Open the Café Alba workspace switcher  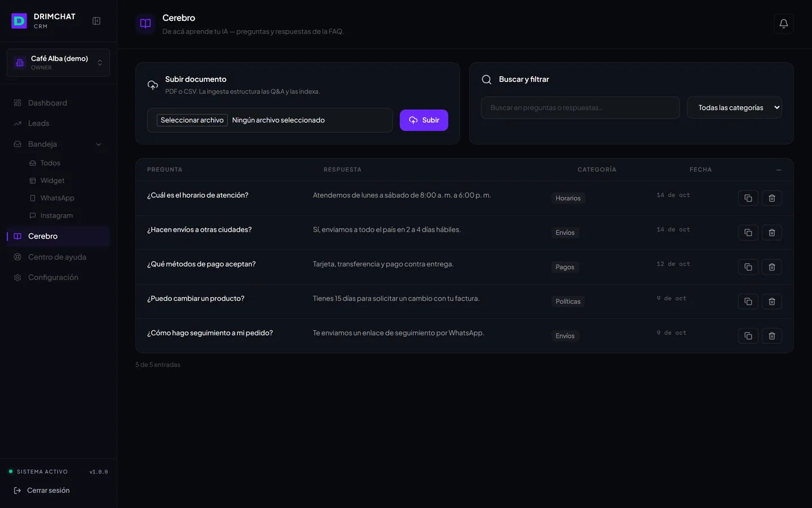coord(58,63)
